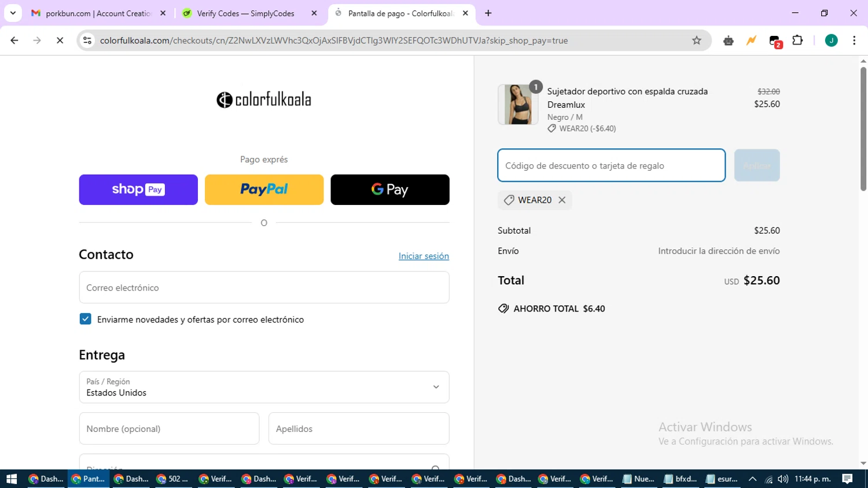The image size is (868, 488).
Task: Open the Nue... Notepad taskbar item
Action: [x=638, y=479]
